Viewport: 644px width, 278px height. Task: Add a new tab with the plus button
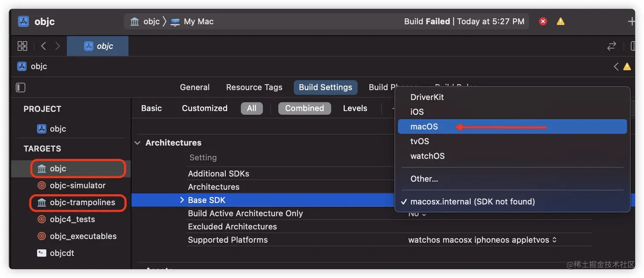[x=631, y=21]
